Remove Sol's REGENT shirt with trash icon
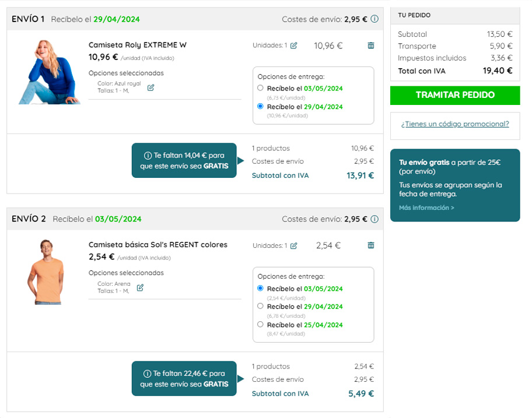 click(x=371, y=245)
